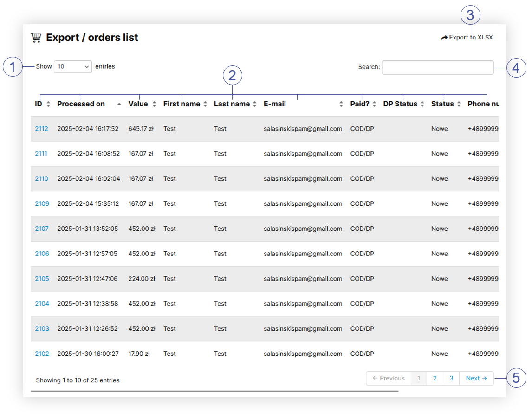Click the sort arrow on Processed on column

coord(119,105)
